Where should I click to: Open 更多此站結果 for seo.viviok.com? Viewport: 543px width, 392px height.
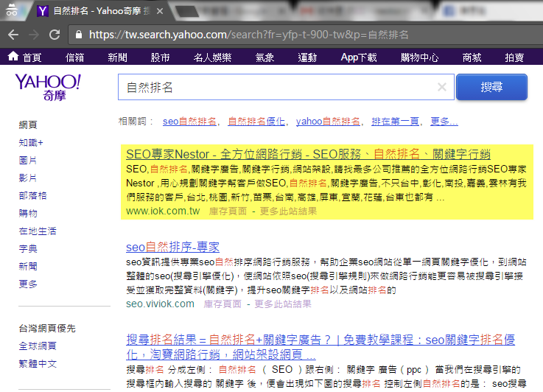point(283,304)
